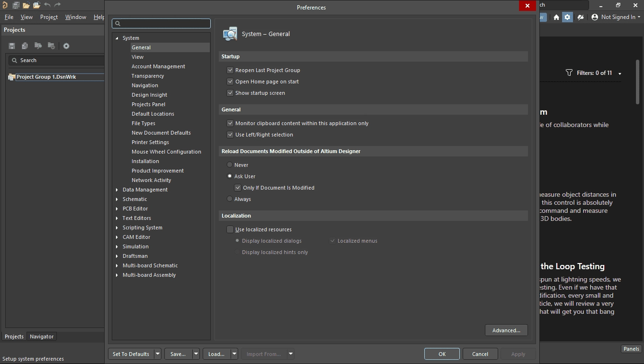Toggle Reopen Last Project Group checkbox

click(230, 70)
